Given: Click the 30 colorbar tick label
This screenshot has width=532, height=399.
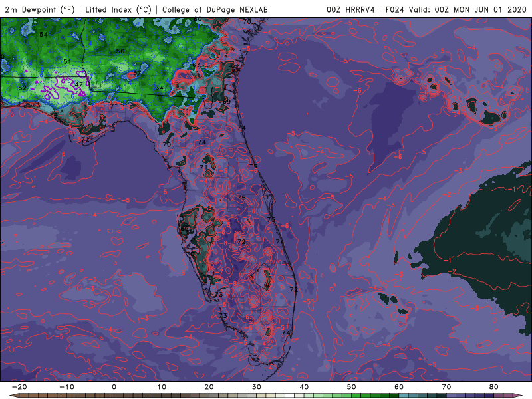Looking at the screenshot, I should pyautogui.click(x=257, y=387).
